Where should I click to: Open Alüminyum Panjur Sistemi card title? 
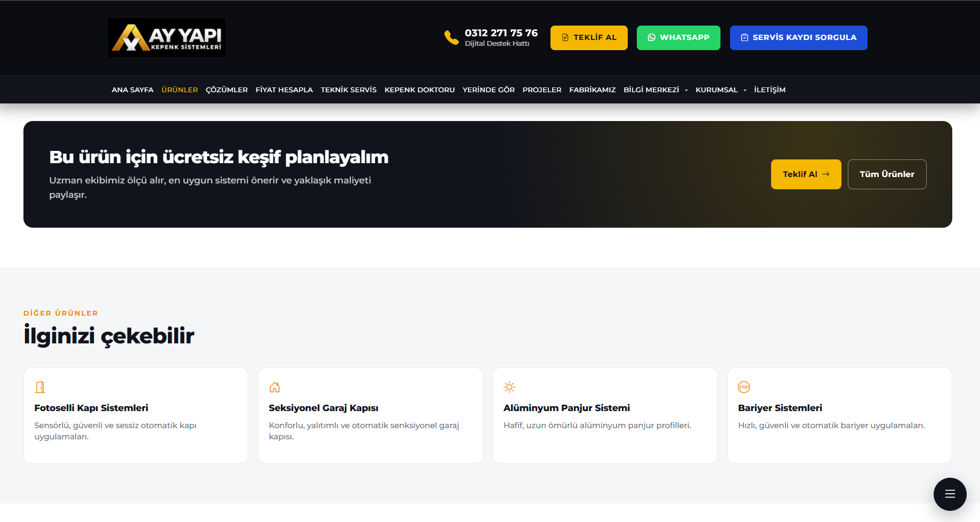(x=566, y=408)
